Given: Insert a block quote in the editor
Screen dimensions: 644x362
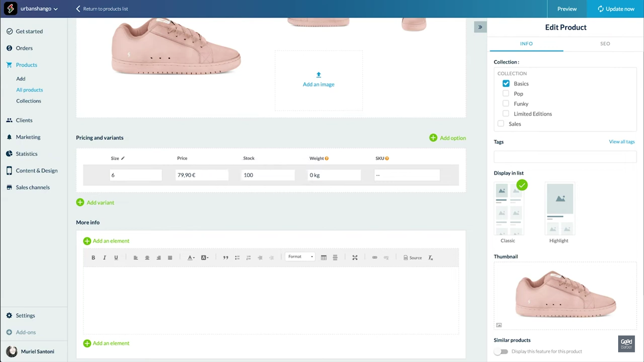Looking at the screenshot, I should pyautogui.click(x=226, y=257).
